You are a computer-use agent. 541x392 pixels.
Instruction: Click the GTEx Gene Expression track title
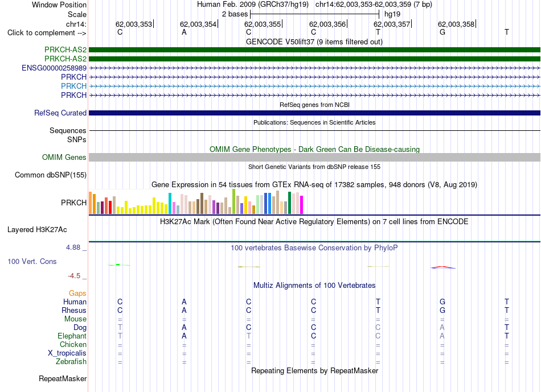314,184
